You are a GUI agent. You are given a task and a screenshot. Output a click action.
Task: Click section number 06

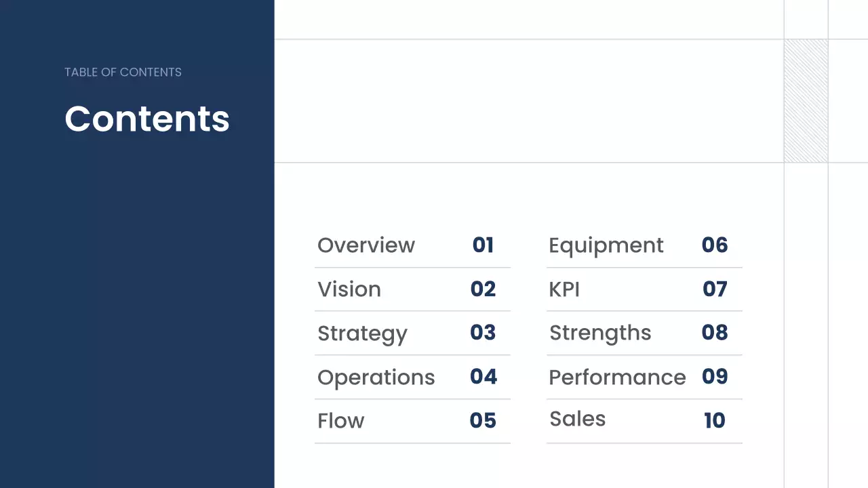(715, 245)
